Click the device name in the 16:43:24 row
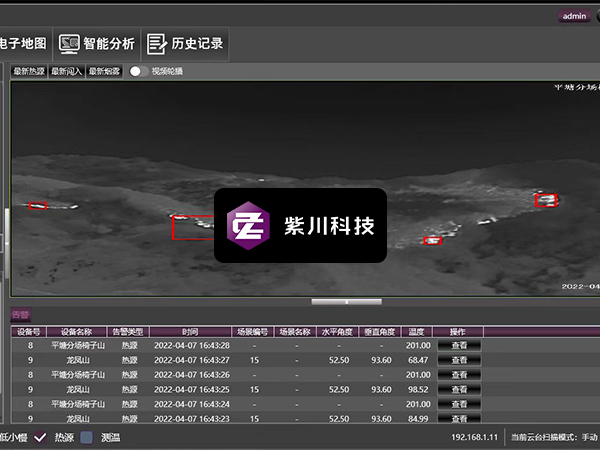 pyautogui.click(x=78, y=404)
